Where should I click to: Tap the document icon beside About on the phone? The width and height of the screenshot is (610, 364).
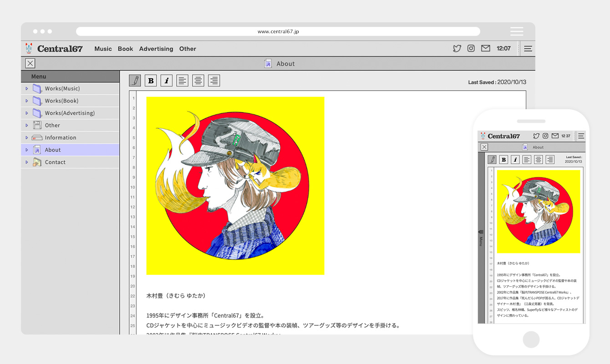pyautogui.click(x=525, y=147)
